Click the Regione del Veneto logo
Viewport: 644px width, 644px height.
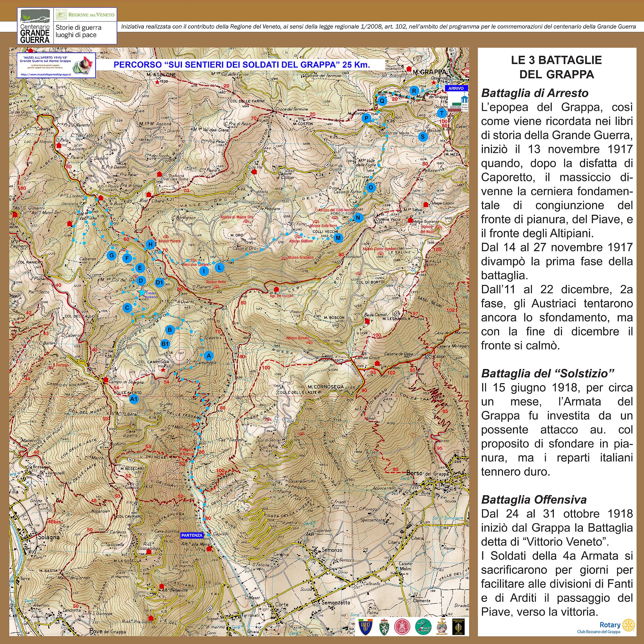tap(85, 15)
